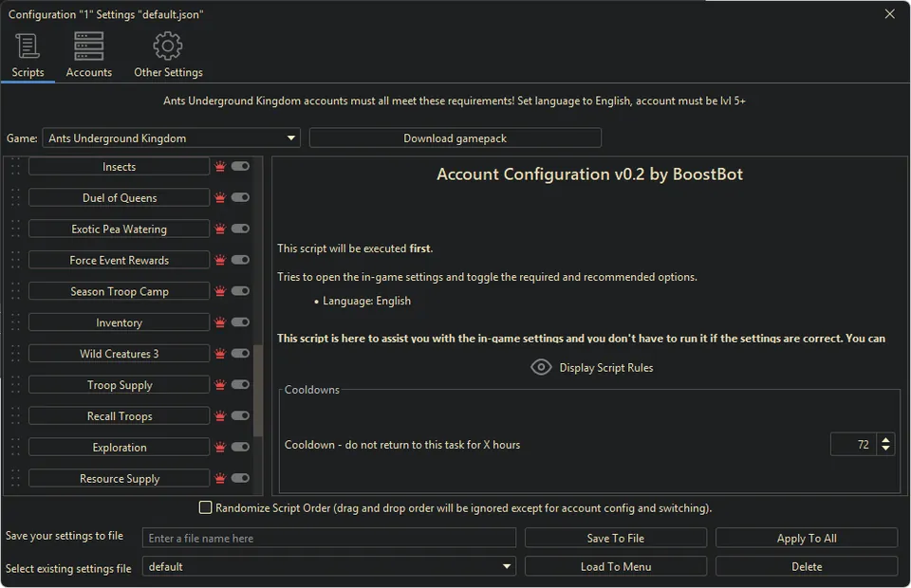Toggle the Troop Supply switch
Screen dimensions: 911x588
pyautogui.click(x=240, y=385)
